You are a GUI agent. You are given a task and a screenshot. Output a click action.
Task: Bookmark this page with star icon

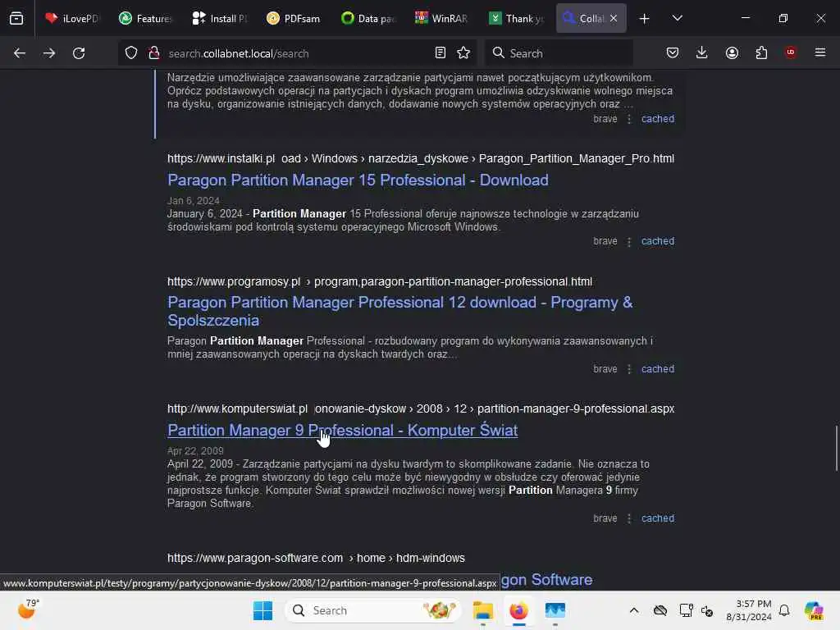point(463,52)
